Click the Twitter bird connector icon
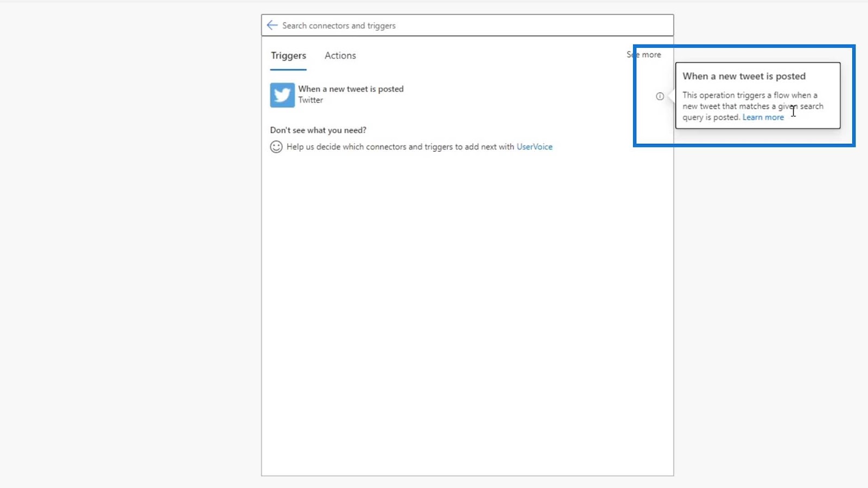This screenshot has width=868, height=488. click(282, 95)
